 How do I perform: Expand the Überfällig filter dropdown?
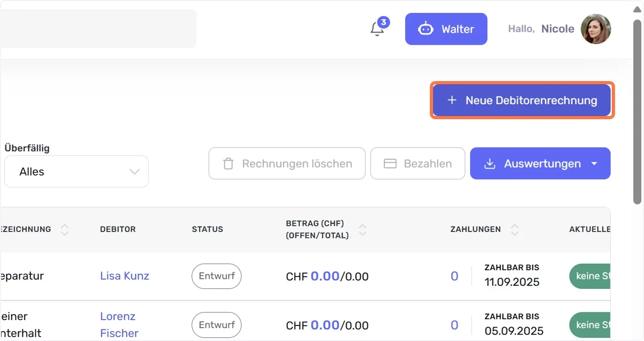click(x=76, y=172)
